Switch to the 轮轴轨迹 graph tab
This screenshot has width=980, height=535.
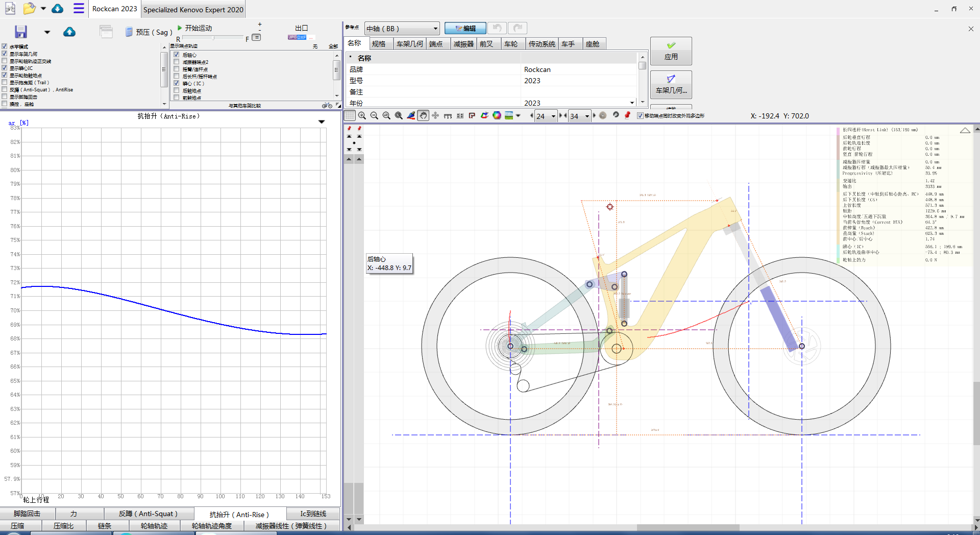154,526
